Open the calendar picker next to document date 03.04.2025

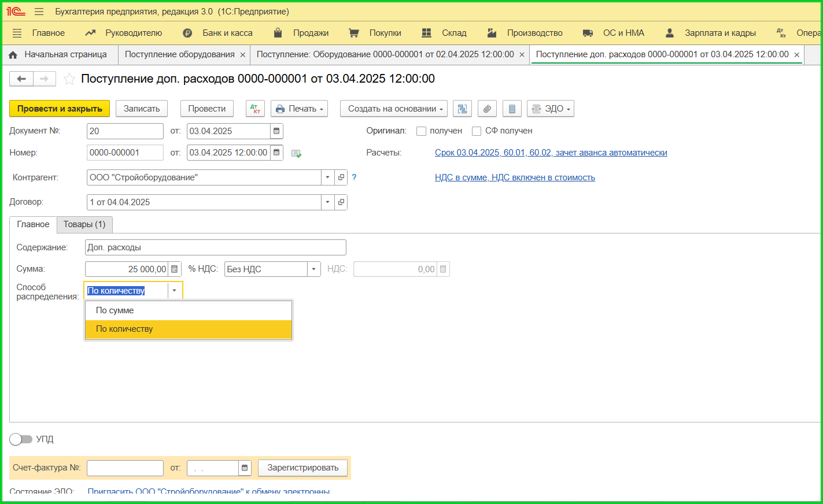click(276, 131)
